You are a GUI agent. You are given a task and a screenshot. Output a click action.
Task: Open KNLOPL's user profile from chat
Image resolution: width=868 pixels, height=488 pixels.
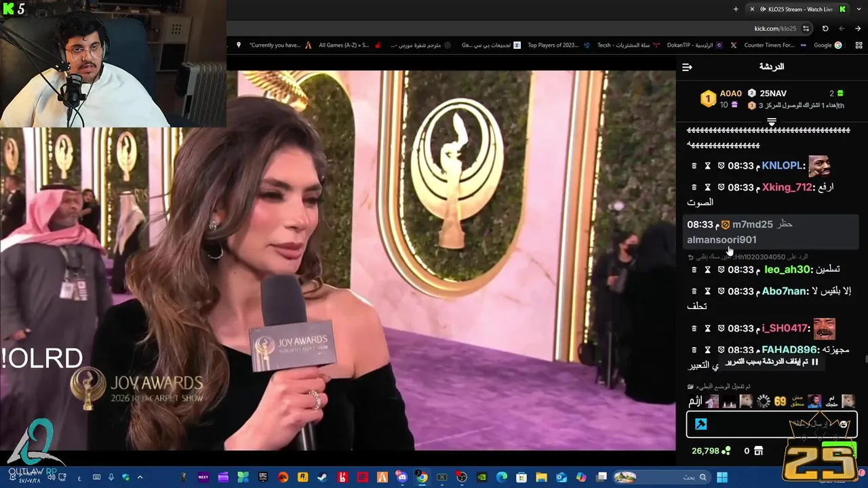pyautogui.click(x=782, y=166)
